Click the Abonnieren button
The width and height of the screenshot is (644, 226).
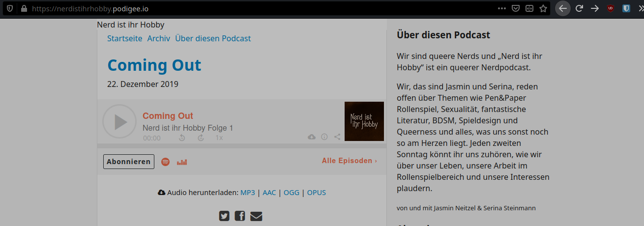pyautogui.click(x=129, y=162)
